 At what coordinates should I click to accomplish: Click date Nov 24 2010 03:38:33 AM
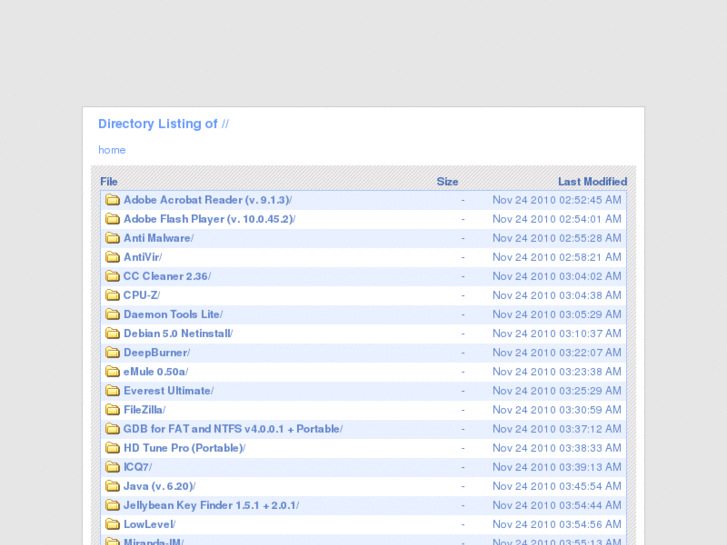pos(557,448)
